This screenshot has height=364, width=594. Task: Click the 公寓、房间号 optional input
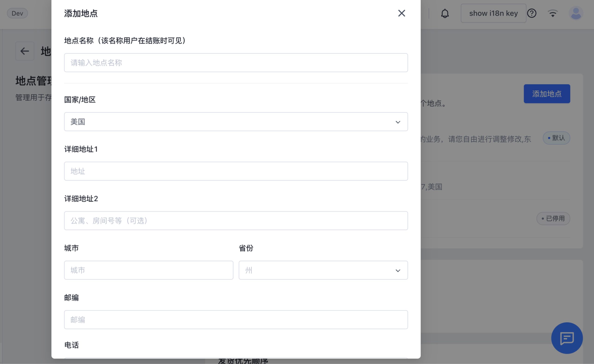coord(236,221)
